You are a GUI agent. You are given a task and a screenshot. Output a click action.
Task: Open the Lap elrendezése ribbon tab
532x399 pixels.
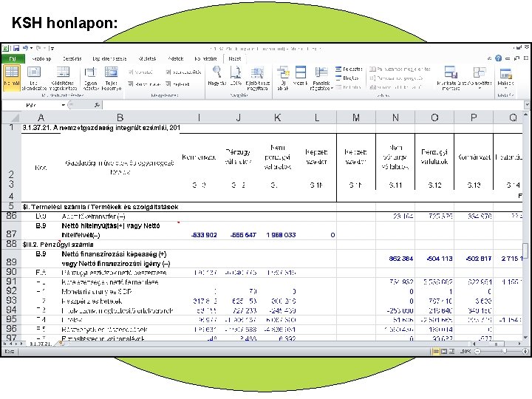(x=109, y=58)
